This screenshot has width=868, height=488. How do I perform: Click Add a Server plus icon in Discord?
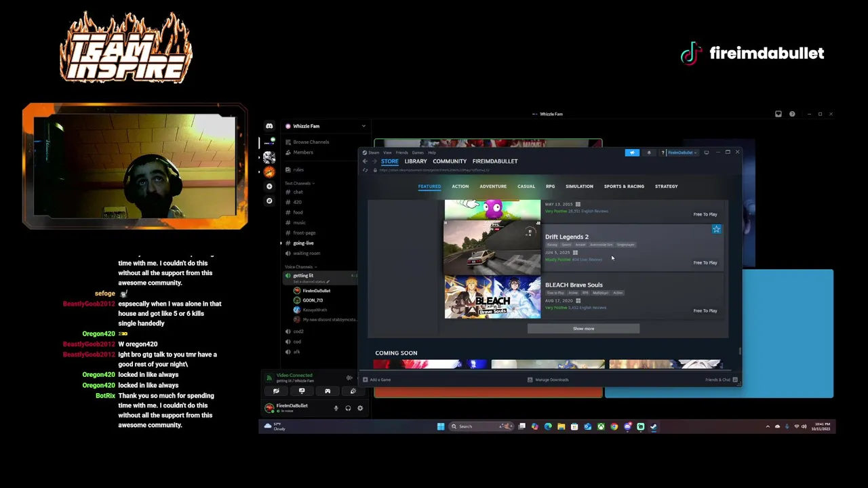(269, 186)
